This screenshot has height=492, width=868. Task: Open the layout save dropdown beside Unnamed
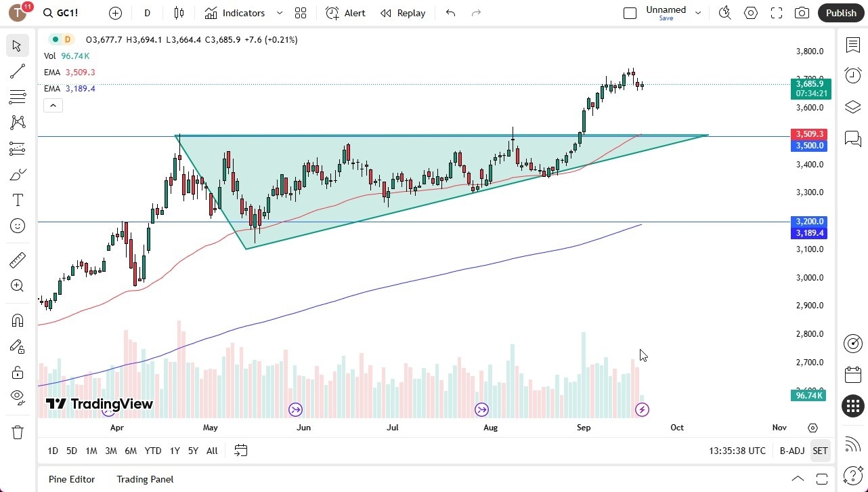(x=697, y=12)
